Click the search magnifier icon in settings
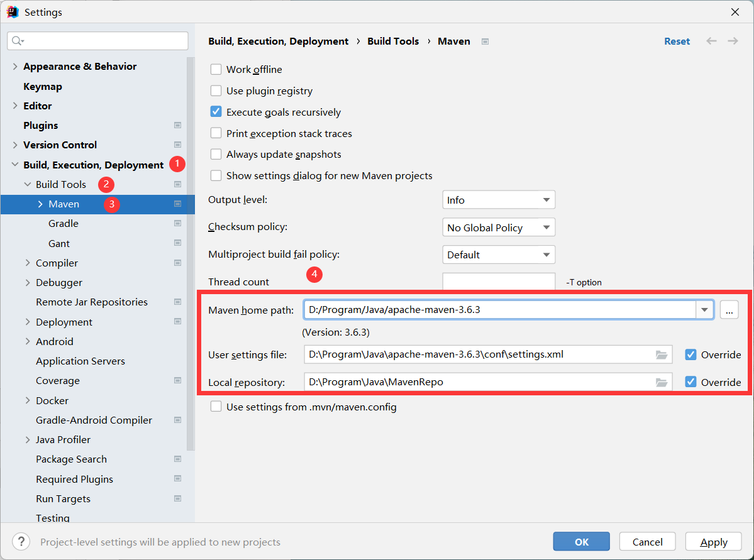The width and height of the screenshot is (754, 560). click(x=18, y=41)
